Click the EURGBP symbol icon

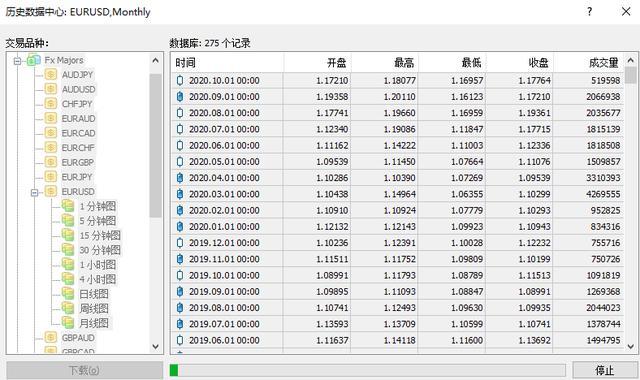tap(51, 162)
